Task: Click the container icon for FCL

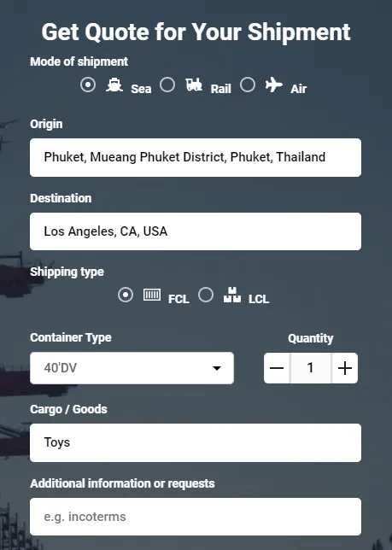Action: [x=152, y=295]
